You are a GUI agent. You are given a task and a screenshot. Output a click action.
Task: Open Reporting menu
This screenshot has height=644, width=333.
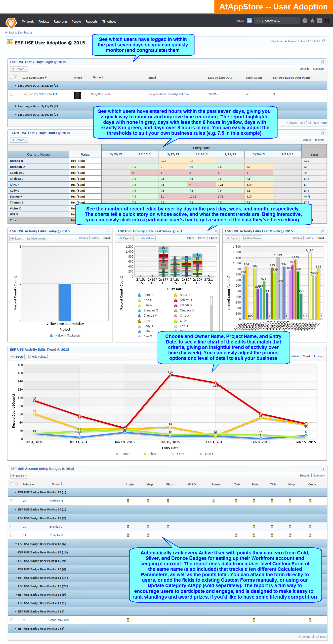(60, 22)
